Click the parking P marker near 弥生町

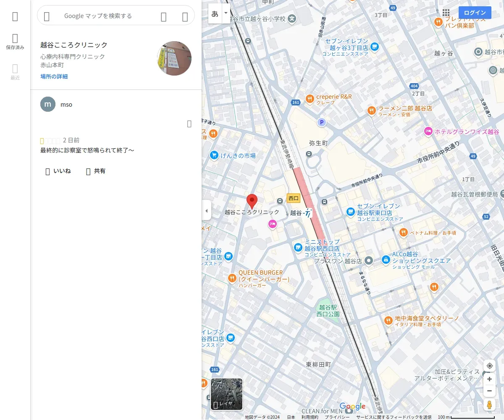(x=322, y=123)
